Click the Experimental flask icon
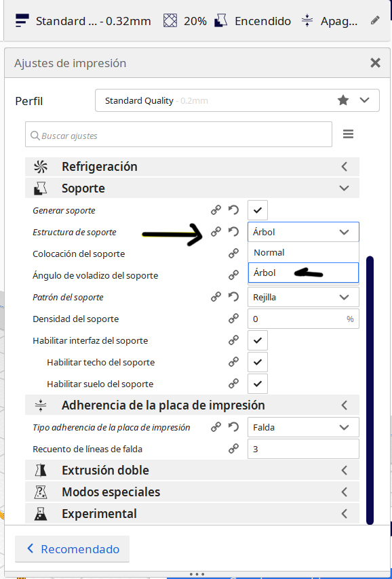This screenshot has height=579, width=392. point(40,514)
